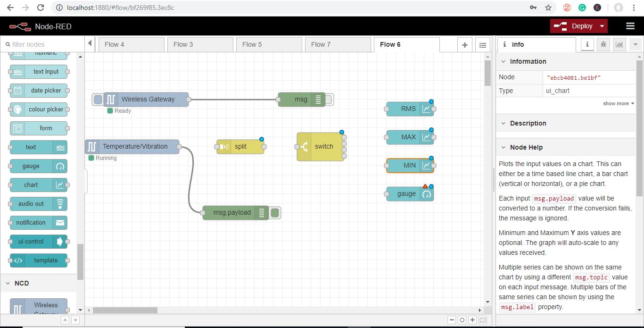Reset canvas zoom with circle button

462,320
